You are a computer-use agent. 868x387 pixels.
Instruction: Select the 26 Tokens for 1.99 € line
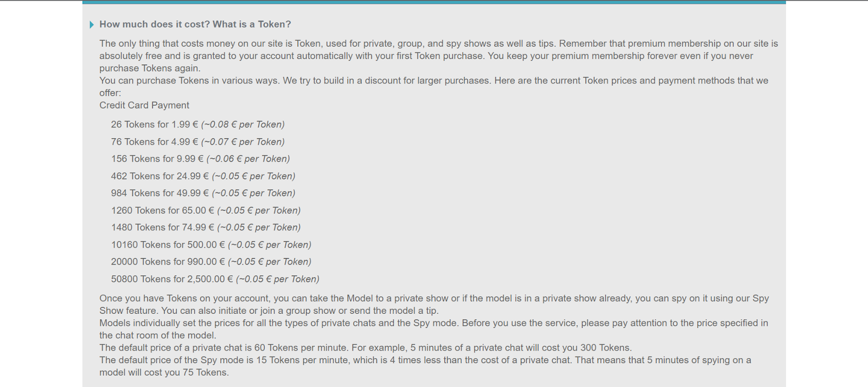pos(197,125)
